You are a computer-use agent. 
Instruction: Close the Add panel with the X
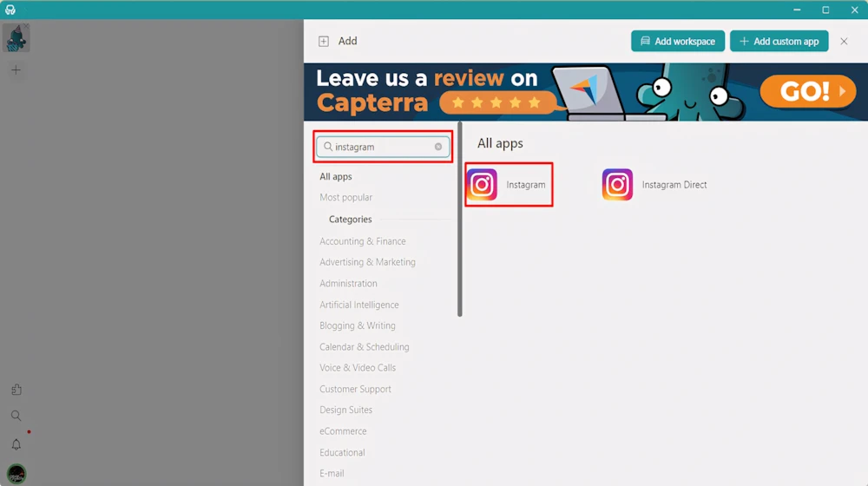(x=844, y=41)
